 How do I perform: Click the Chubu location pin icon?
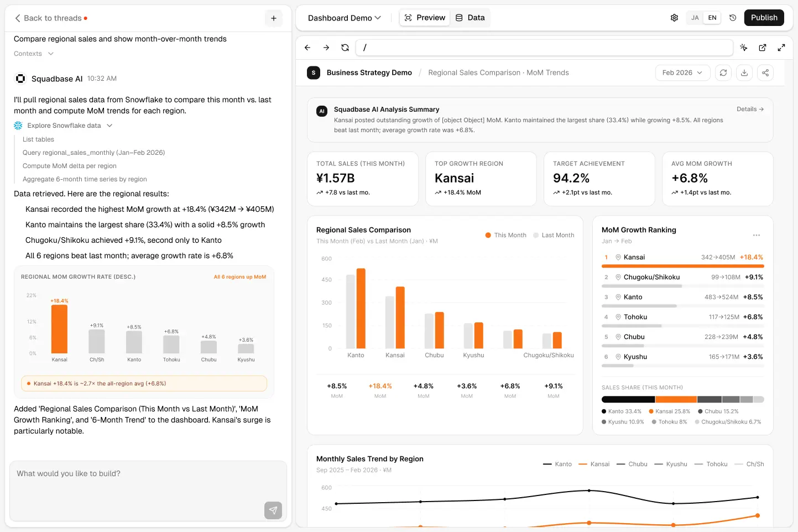[x=618, y=337]
